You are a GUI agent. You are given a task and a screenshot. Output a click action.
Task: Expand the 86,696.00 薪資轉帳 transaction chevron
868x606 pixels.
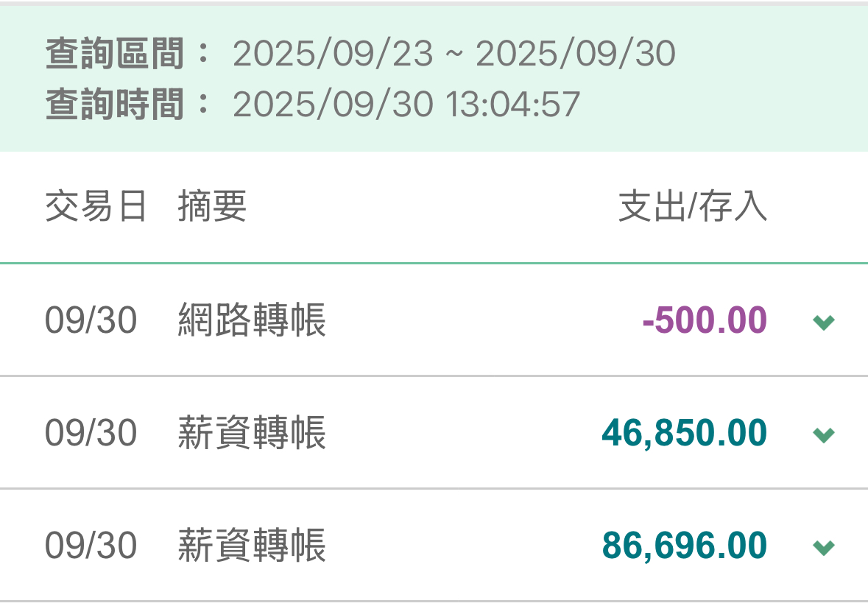[x=823, y=547]
